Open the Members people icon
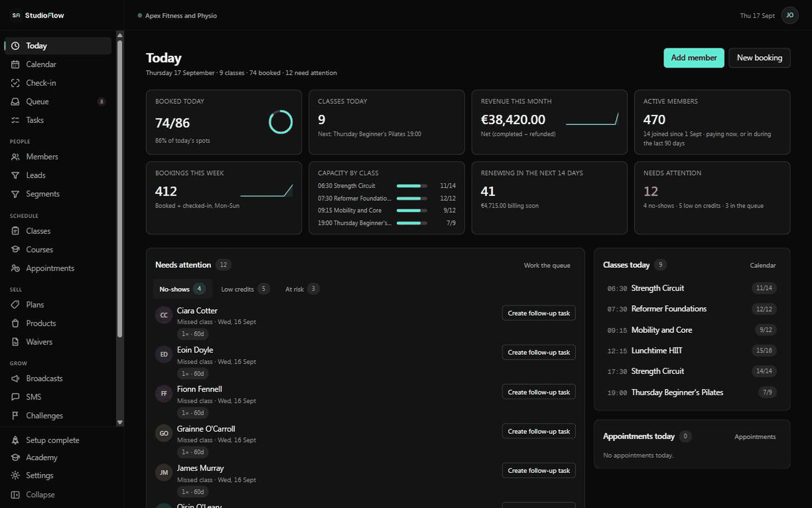 click(15, 157)
